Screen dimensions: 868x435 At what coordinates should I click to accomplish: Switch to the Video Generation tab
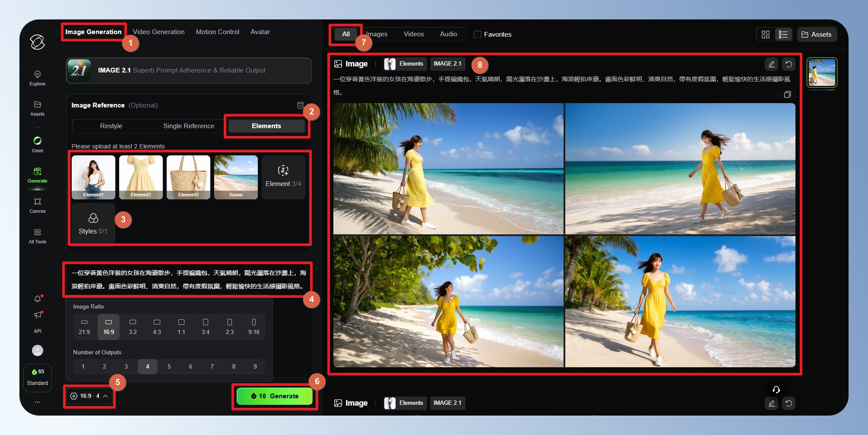click(158, 32)
